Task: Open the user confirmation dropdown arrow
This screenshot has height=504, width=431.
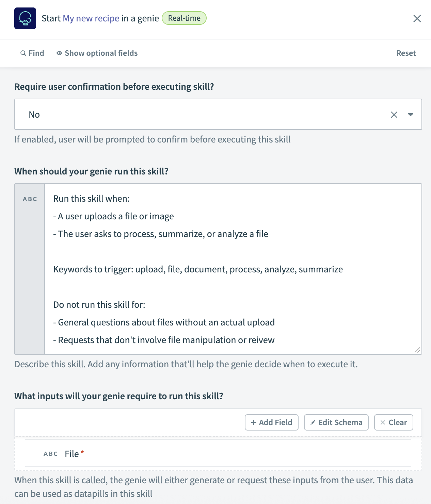Action: tap(410, 115)
